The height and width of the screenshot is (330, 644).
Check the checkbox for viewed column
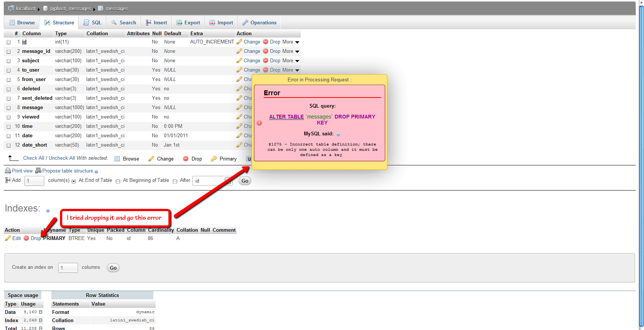[x=9, y=117]
